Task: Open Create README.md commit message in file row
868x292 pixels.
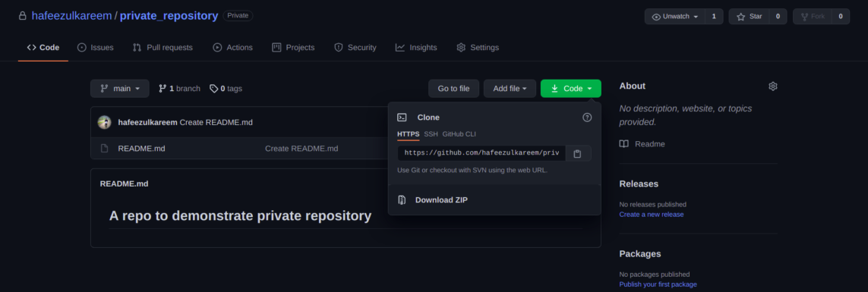Action: [301, 148]
